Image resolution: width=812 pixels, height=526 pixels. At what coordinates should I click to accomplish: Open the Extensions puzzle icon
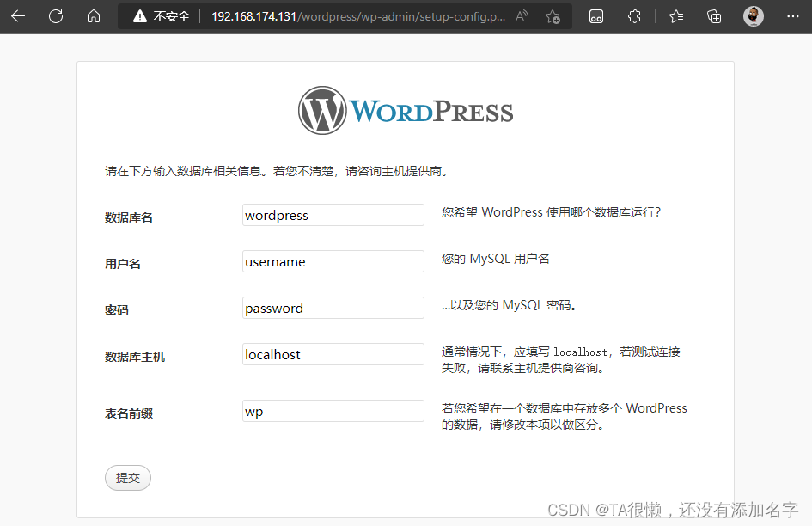[634, 15]
